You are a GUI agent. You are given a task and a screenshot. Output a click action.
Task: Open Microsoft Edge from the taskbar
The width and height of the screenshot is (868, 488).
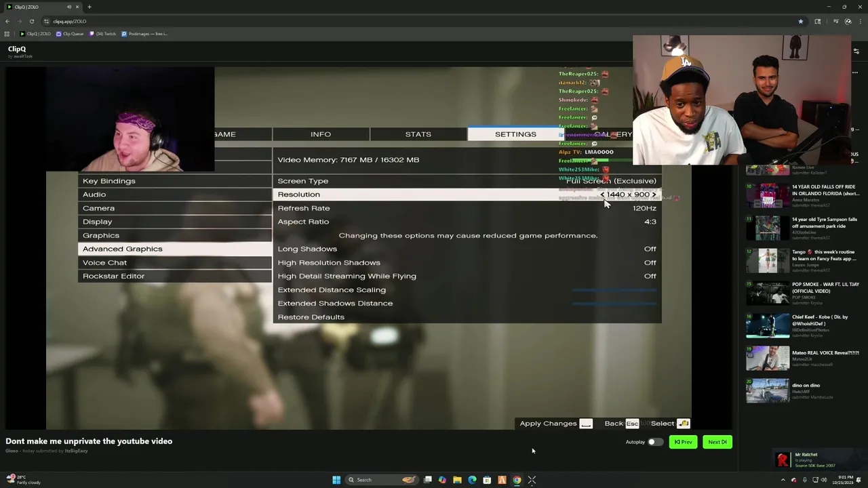(472, 480)
